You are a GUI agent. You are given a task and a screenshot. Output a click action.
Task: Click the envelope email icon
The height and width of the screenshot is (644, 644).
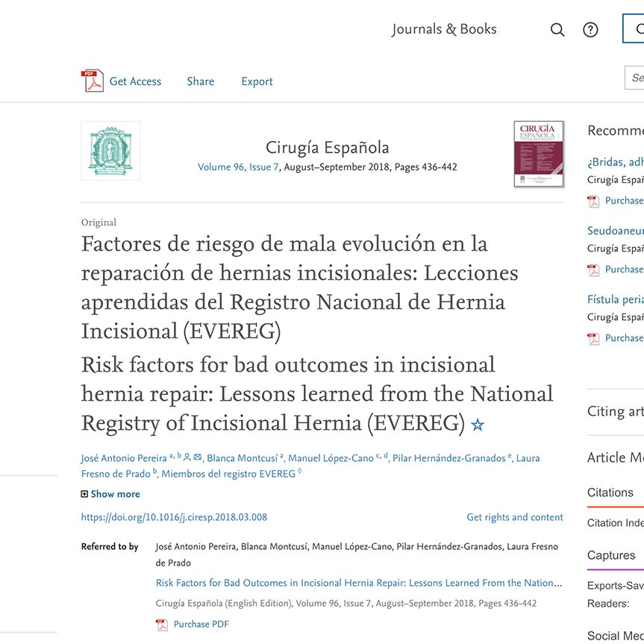click(197, 457)
